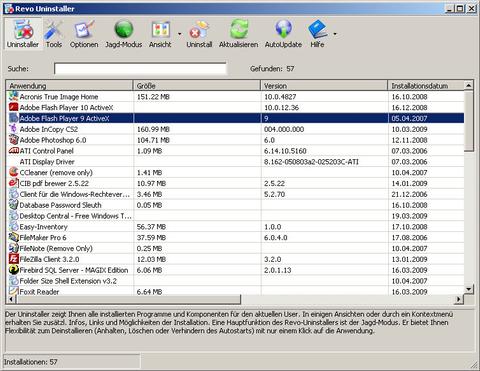Click the Adobe InCopy CS2 icon
480x371 pixels.
point(14,129)
